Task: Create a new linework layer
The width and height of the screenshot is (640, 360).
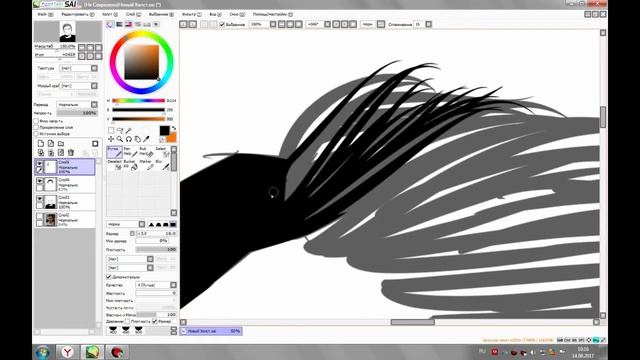Action: click(51, 144)
